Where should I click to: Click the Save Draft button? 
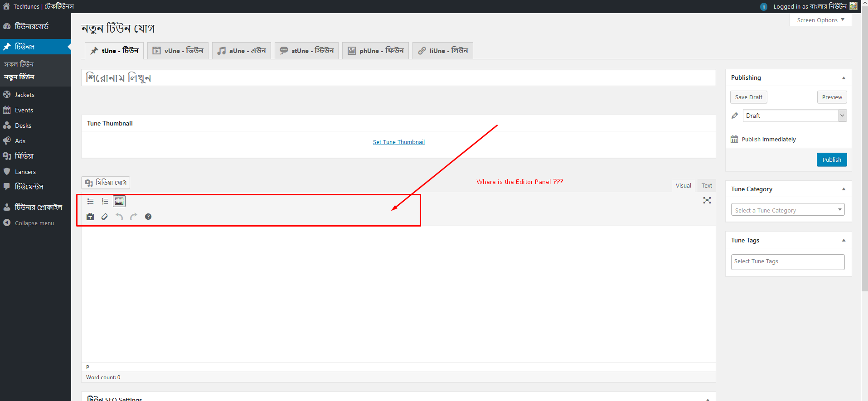pos(749,97)
